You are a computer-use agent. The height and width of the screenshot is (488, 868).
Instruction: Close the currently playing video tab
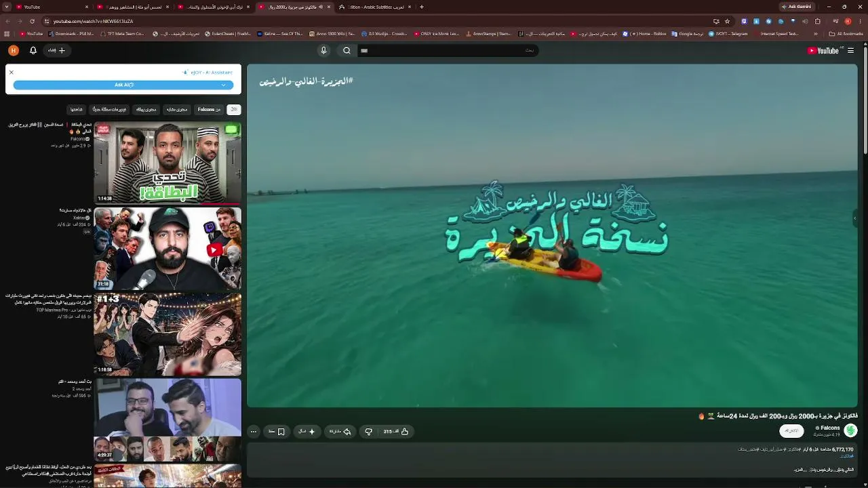(329, 7)
